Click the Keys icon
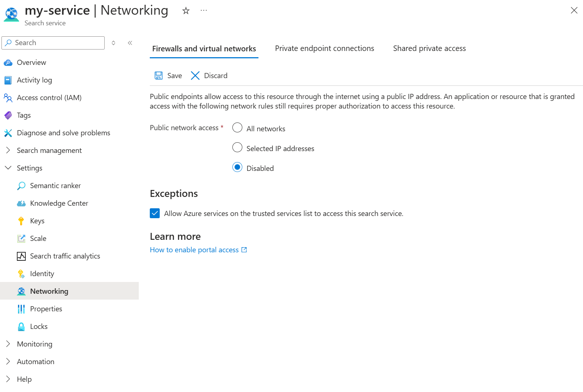This screenshot has height=392, width=583. [x=21, y=221]
